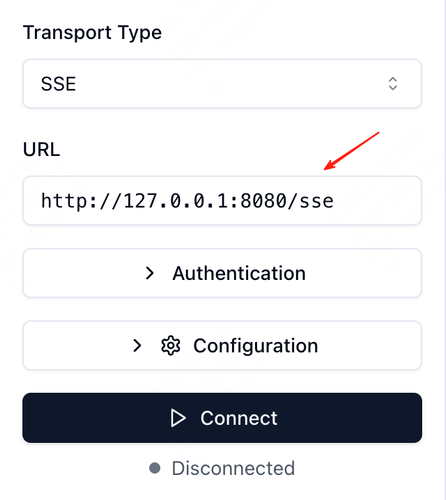Select the Disconnected status text
This screenshot has height=500, width=446.
tap(233, 468)
